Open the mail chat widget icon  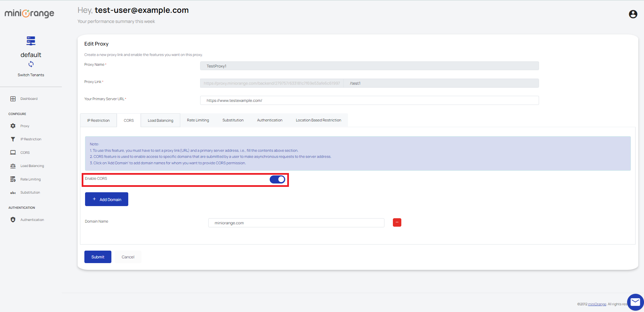pos(635,302)
